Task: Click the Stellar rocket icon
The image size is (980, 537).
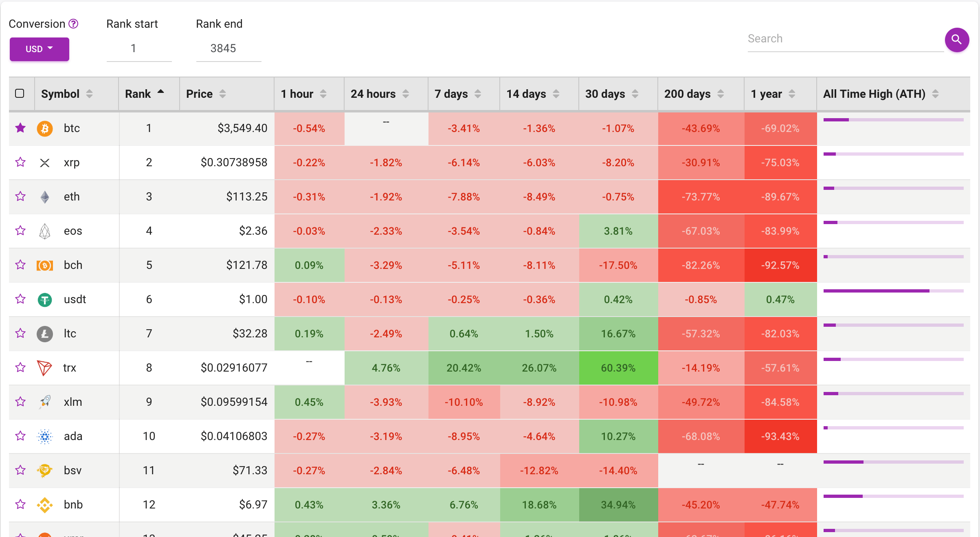Action: pyautogui.click(x=44, y=402)
